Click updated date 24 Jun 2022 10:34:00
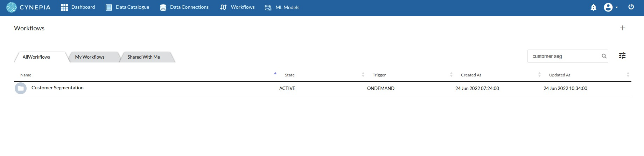This screenshot has height=156, width=644. pos(565,89)
